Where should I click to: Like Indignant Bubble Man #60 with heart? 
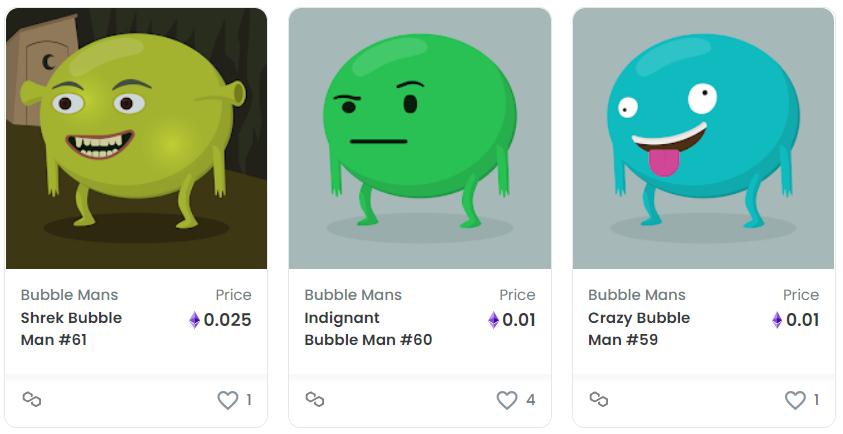coord(506,400)
